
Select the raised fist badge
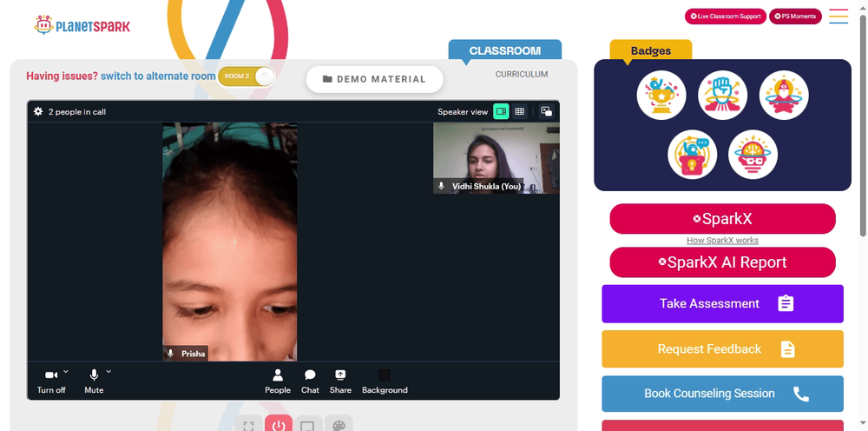(722, 96)
